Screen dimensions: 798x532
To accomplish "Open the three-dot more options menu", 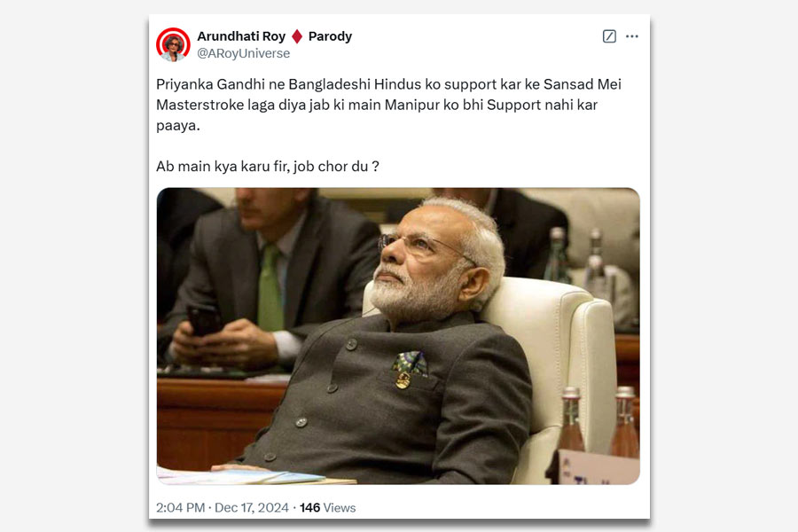I will (632, 36).
